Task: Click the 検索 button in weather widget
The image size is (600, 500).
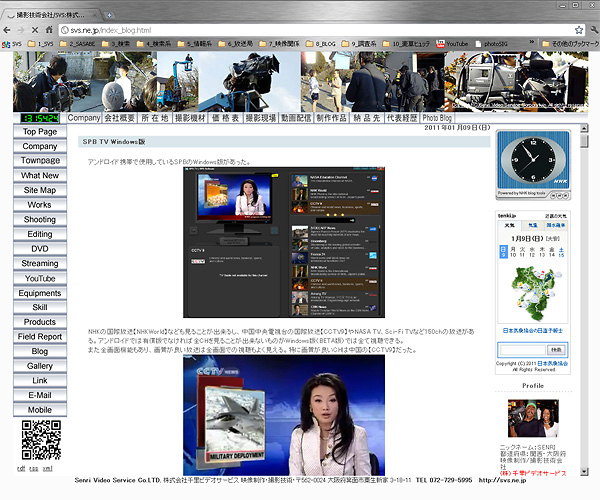Action: pyautogui.click(x=556, y=349)
